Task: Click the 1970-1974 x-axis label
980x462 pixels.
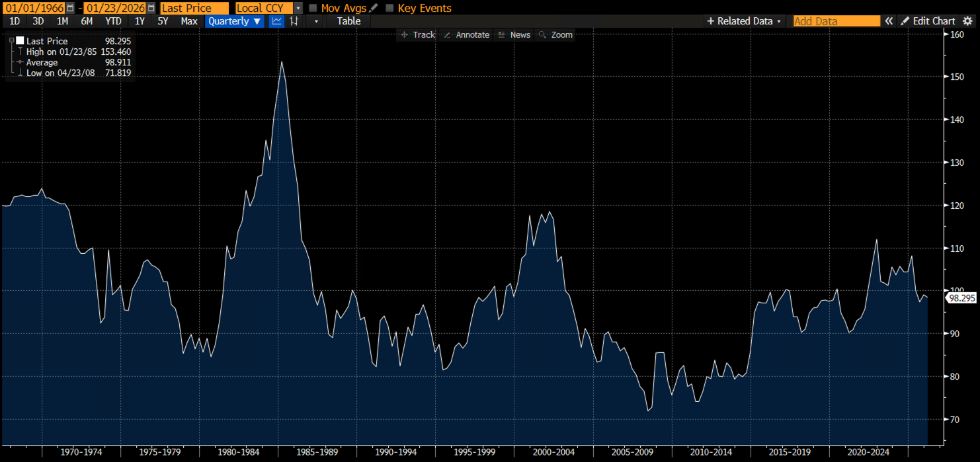Action: (x=81, y=452)
